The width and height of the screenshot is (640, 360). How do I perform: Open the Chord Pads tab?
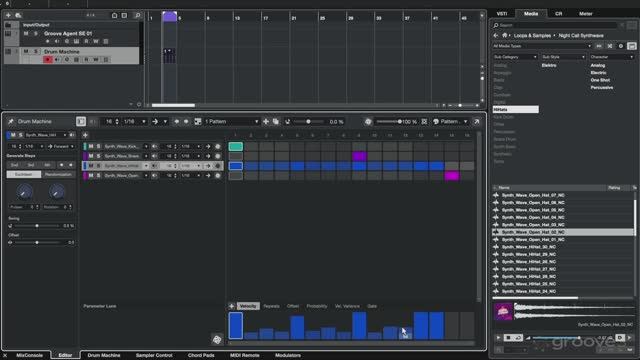201,355
